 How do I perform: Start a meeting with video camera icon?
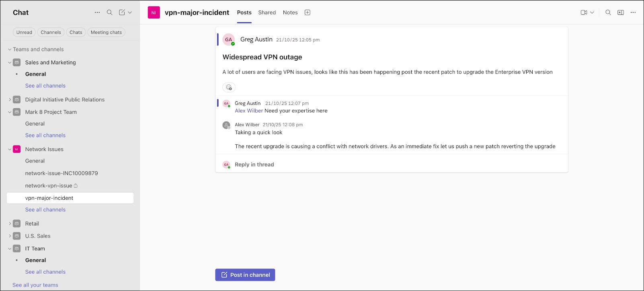(584, 12)
